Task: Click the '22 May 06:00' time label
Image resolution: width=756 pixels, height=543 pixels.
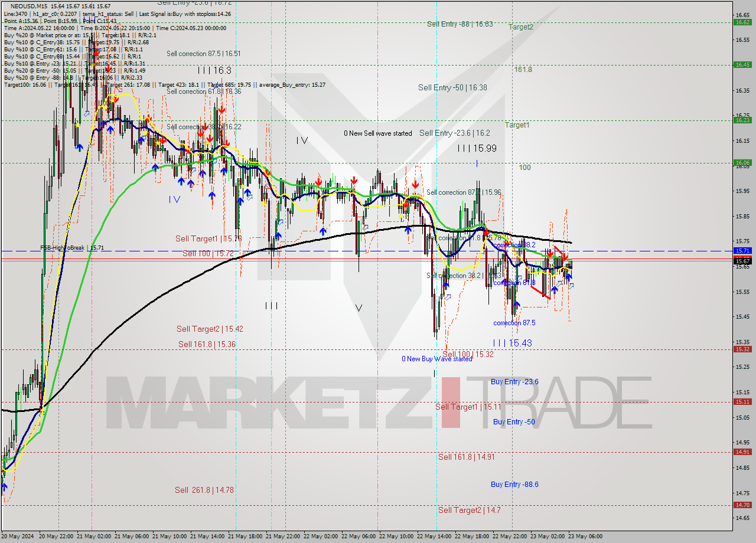Action: click(359, 537)
